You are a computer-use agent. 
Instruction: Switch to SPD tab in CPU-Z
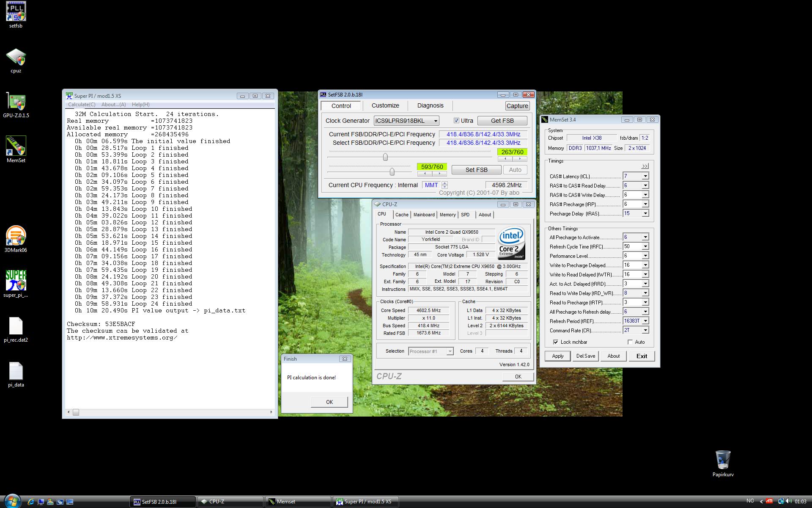[x=465, y=215]
